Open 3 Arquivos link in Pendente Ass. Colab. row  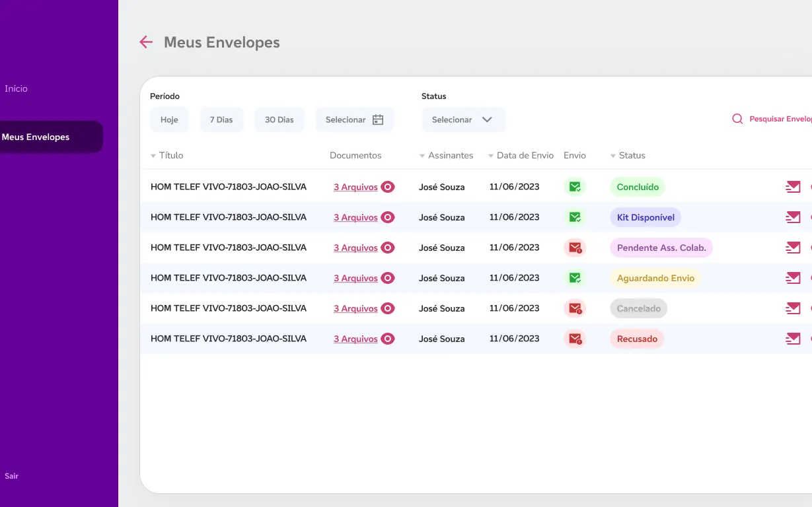tap(355, 248)
